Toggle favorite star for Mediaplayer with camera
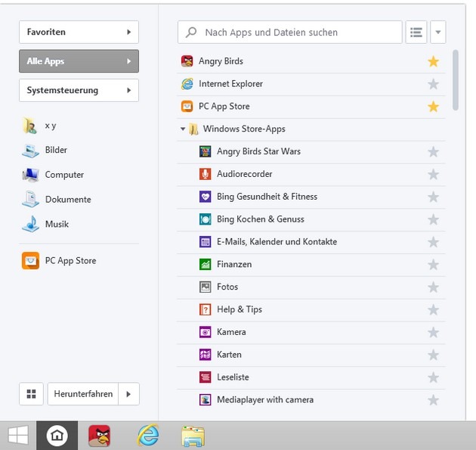This screenshot has height=450, width=476. 433,400
